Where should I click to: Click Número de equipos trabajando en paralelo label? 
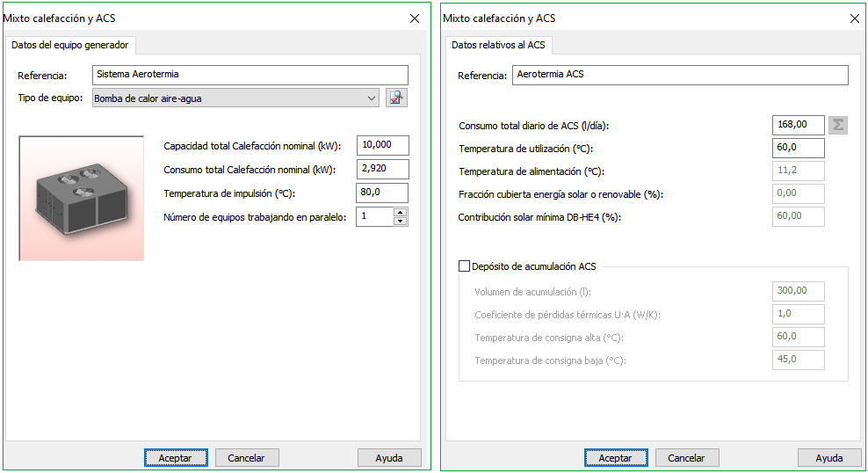tap(255, 217)
